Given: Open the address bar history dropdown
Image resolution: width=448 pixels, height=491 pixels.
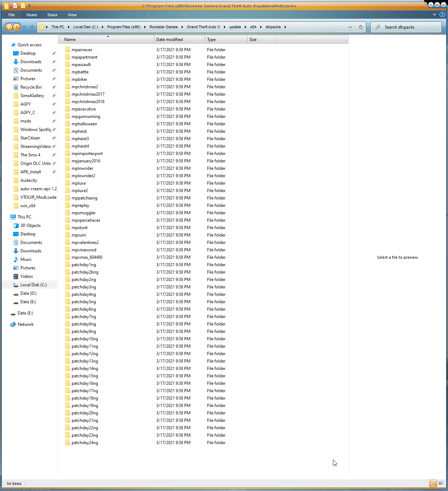Looking at the screenshot, I should pyautogui.click(x=350, y=27).
